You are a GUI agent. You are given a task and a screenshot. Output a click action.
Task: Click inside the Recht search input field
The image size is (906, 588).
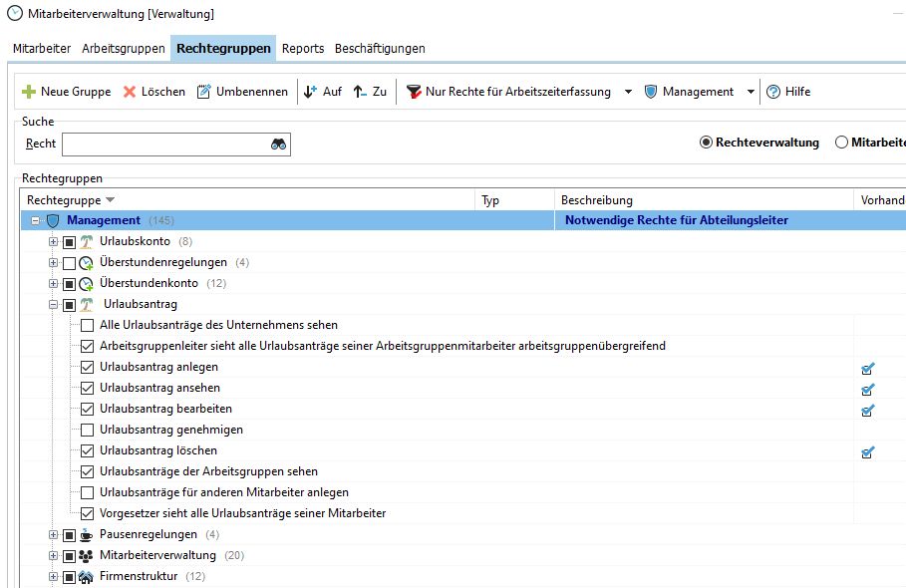tap(159, 144)
